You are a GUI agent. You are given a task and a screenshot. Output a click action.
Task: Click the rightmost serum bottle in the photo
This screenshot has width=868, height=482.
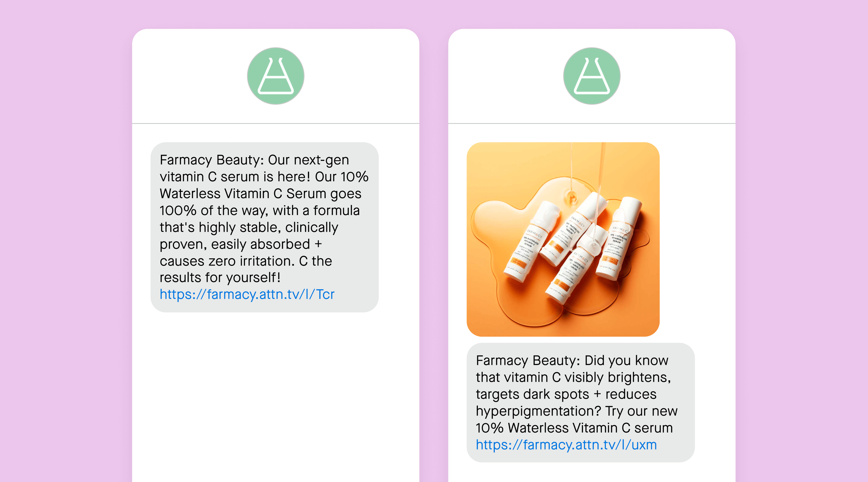(619, 239)
